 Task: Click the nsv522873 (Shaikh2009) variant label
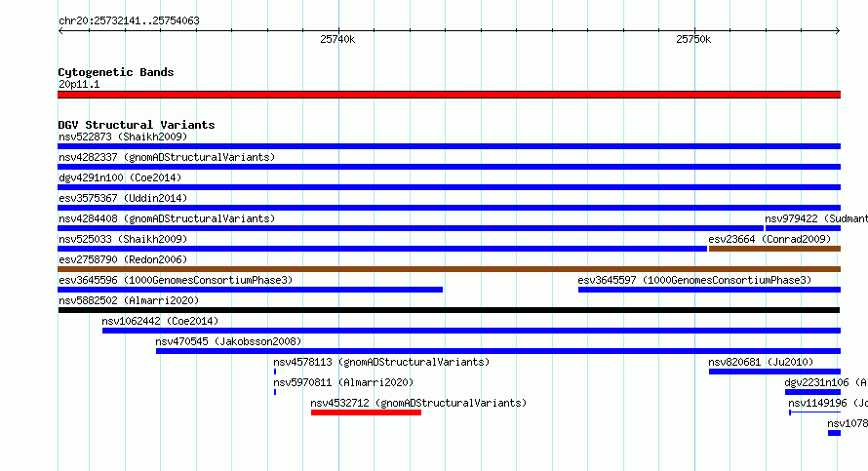pos(123,137)
